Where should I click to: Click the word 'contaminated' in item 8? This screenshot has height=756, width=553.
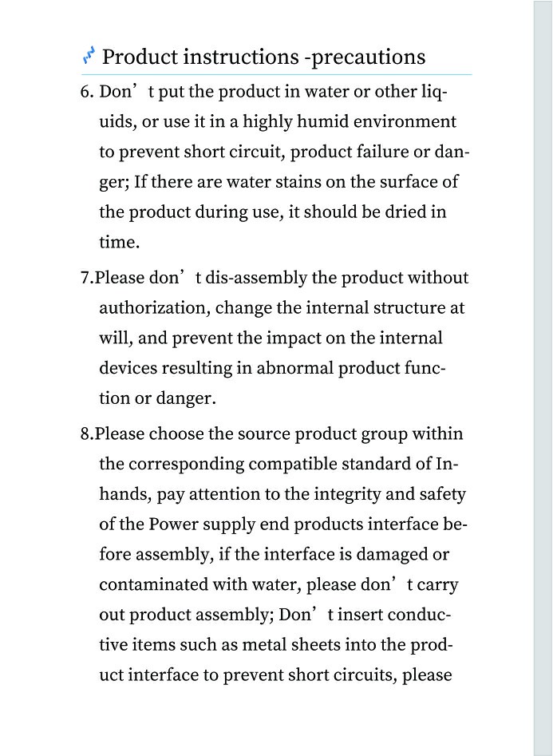[154, 584]
